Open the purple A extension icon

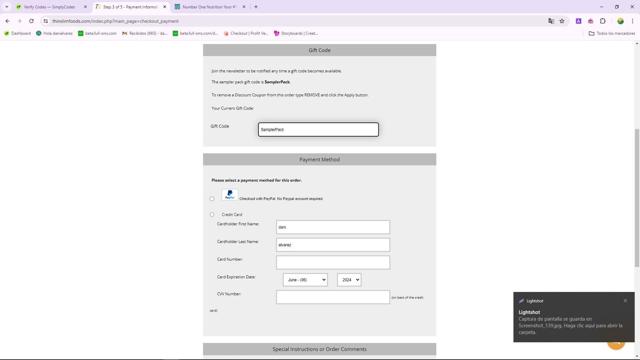(578, 21)
